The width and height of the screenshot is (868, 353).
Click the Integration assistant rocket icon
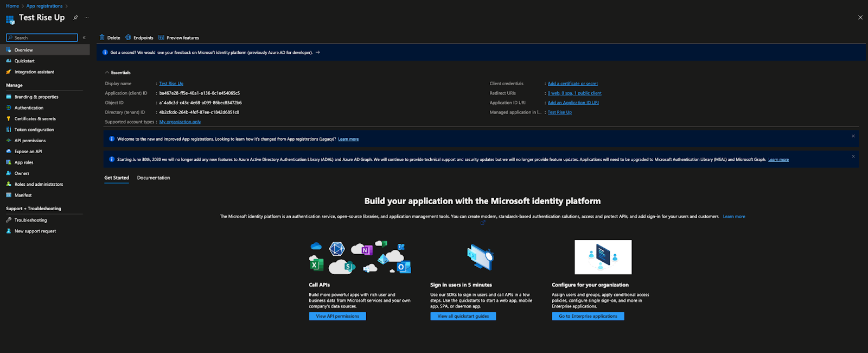point(9,72)
